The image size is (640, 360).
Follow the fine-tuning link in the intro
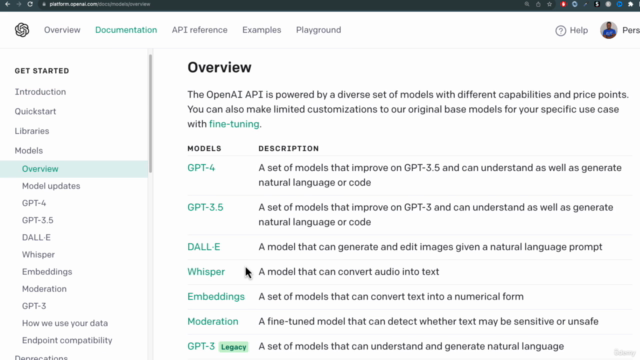(234, 124)
